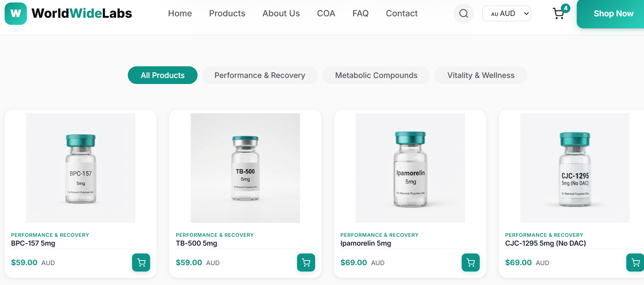Show the Metabolic Compounds category
The width and height of the screenshot is (644, 285).
(376, 75)
